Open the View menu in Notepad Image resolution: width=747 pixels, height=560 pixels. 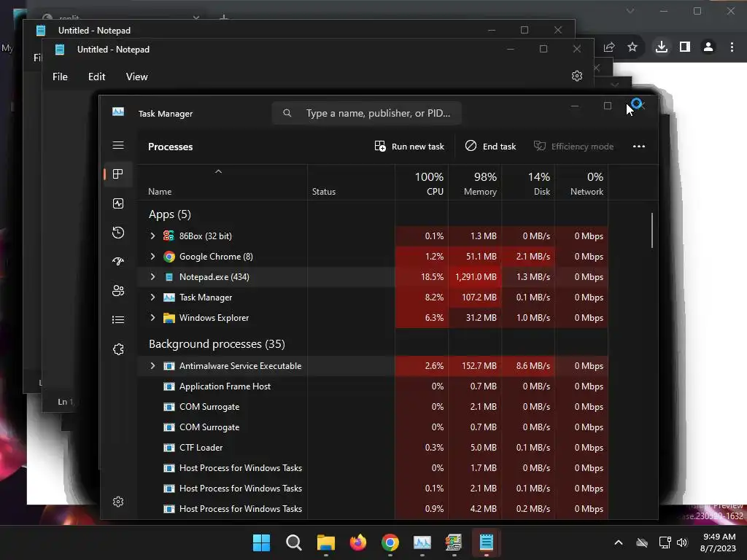tap(136, 77)
